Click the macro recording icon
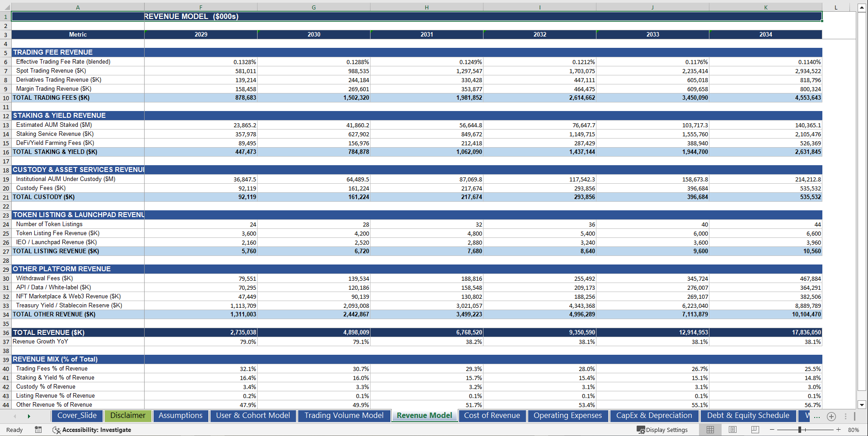The height and width of the screenshot is (436, 868). point(38,430)
